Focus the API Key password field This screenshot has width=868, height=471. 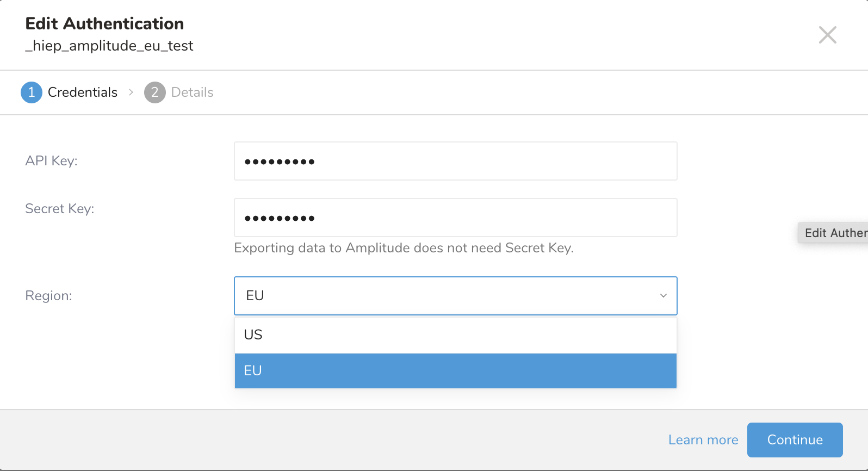pos(455,161)
